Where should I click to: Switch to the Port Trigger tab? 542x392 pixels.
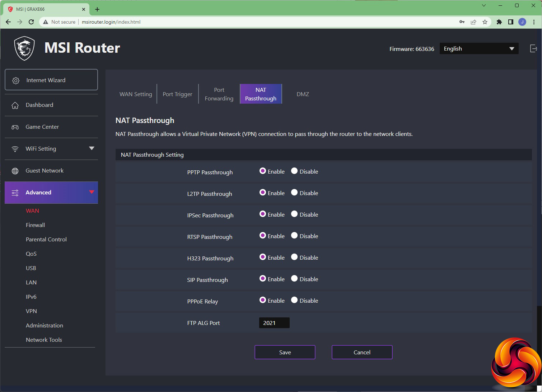(x=178, y=94)
